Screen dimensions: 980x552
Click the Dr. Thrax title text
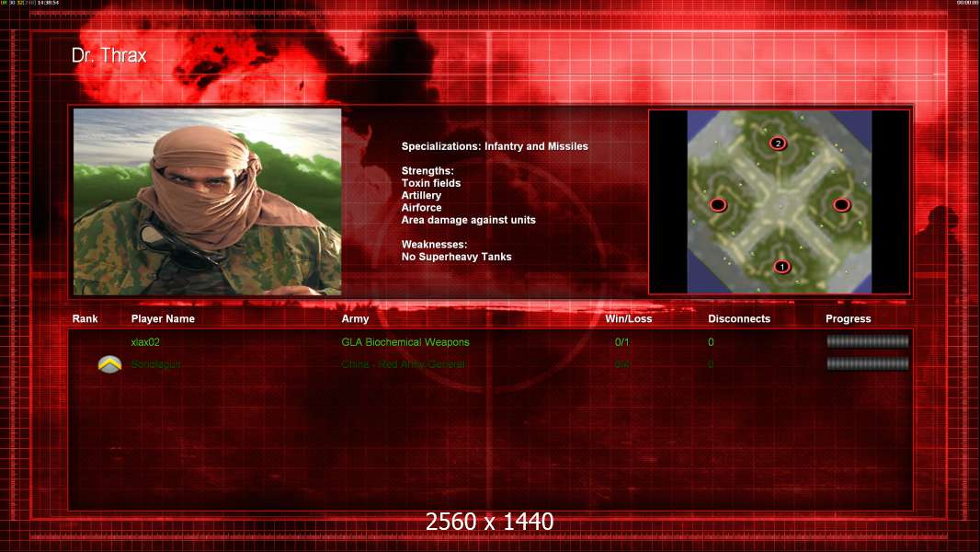pos(108,55)
